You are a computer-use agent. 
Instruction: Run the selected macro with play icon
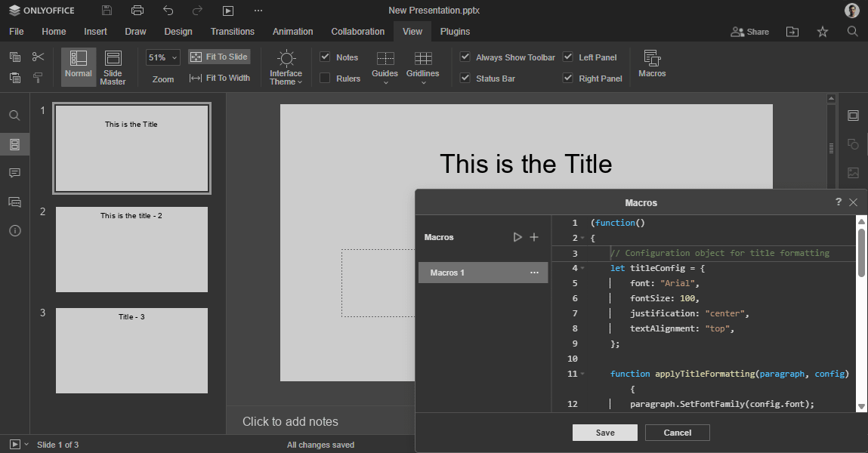point(517,237)
